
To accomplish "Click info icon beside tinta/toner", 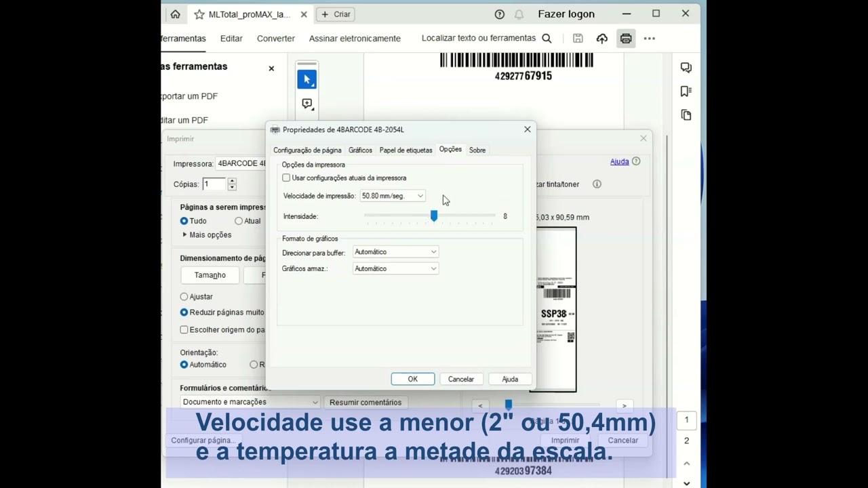I will (597, 184).
